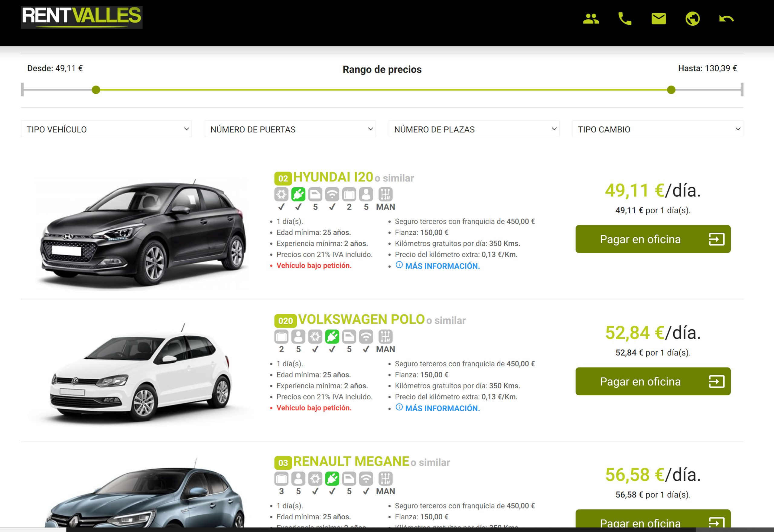This screenshot has height=532, width=774.
Task: Click the RENAULT MEGANE title
Action: (351, 462)
